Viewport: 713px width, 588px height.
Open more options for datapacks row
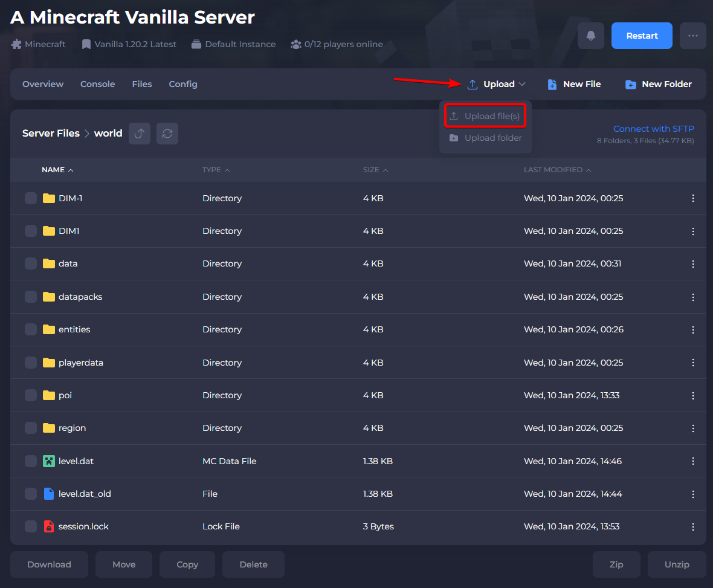[x=692, y=297]
